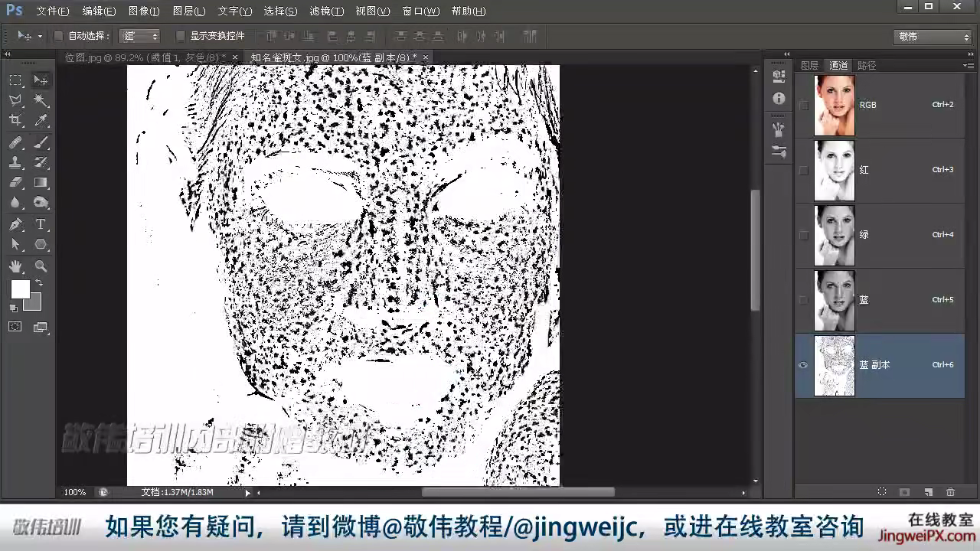The height and width of the screenshot is (551, 980).
Task: Change the screen mode
Action: pos(41,327)
